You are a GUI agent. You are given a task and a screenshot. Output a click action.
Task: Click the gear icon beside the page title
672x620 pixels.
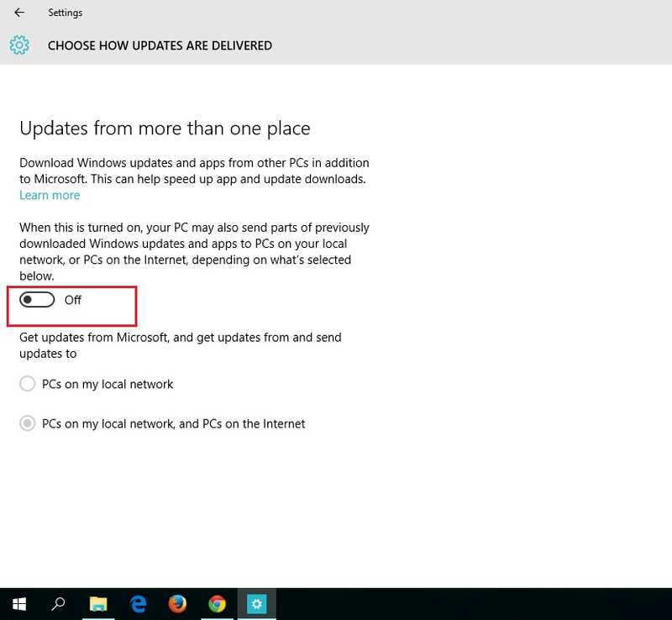point(19,45)
